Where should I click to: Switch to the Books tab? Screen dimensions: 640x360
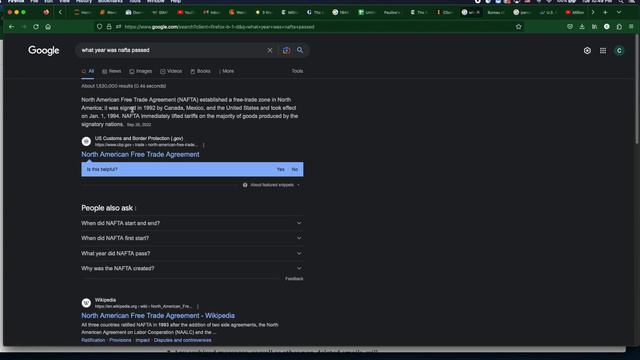pyautogui.click(x=200, y=71)
